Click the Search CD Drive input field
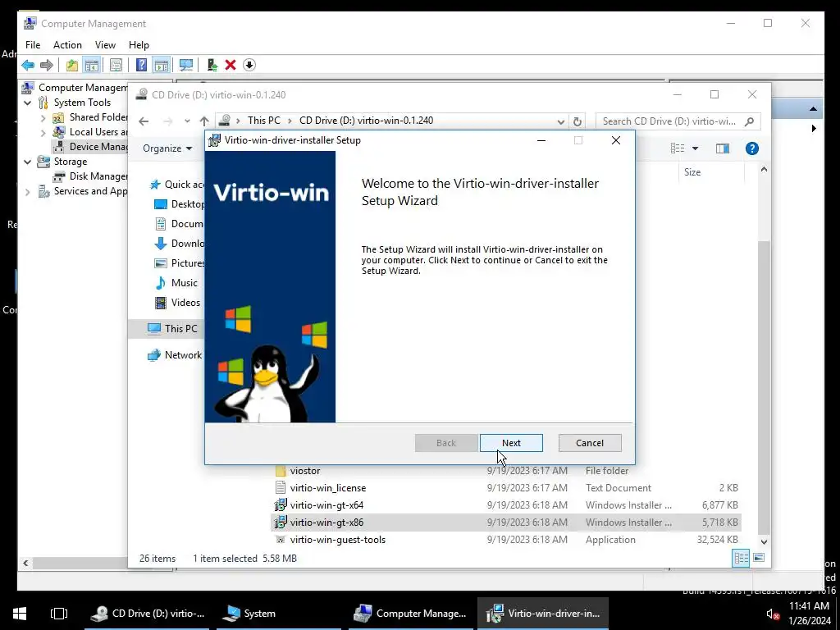840x630 pixels. click(669, 121)
